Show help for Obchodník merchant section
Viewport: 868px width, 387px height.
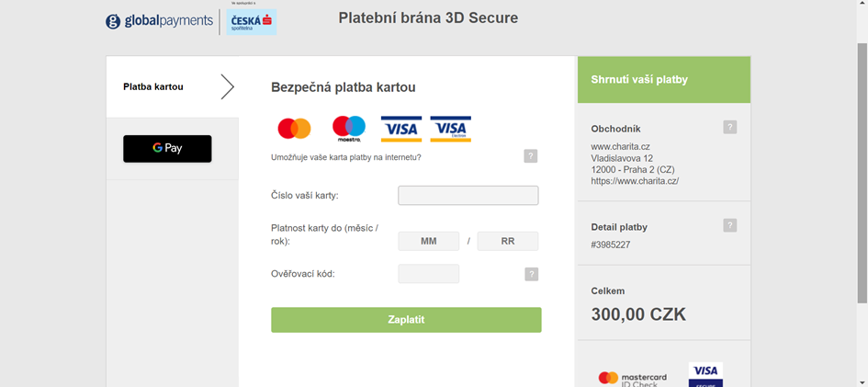(729, 128)
